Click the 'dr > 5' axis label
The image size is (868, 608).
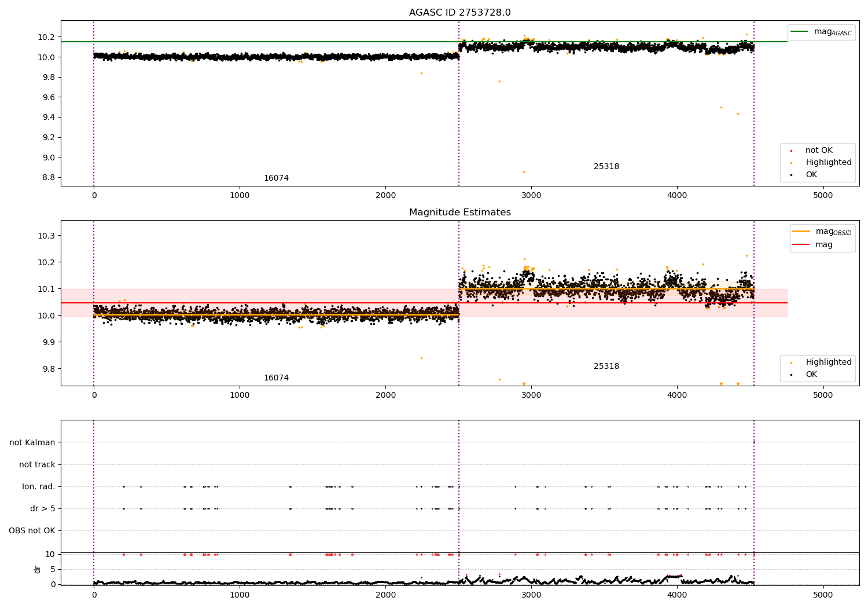click(43, 508)
